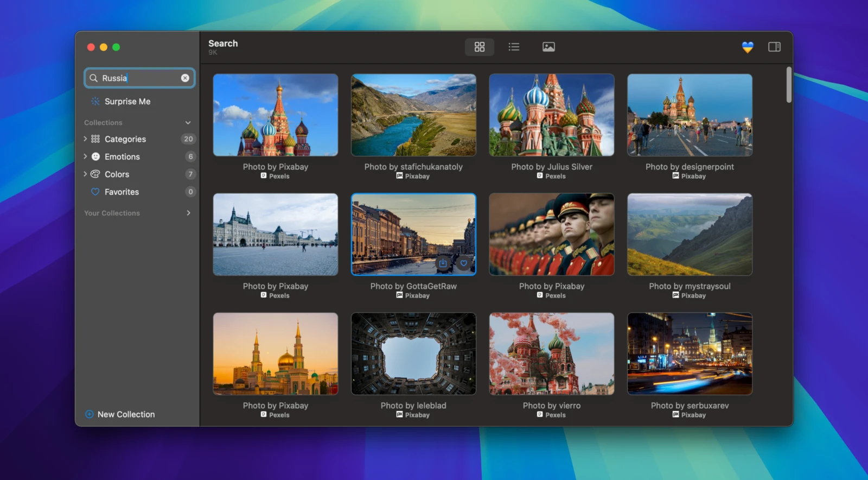This screenshot has width=868, height=480.
Task: Click the Surprise Me sparkle icon
Action: pyautogui.click(x=95, y=102)
